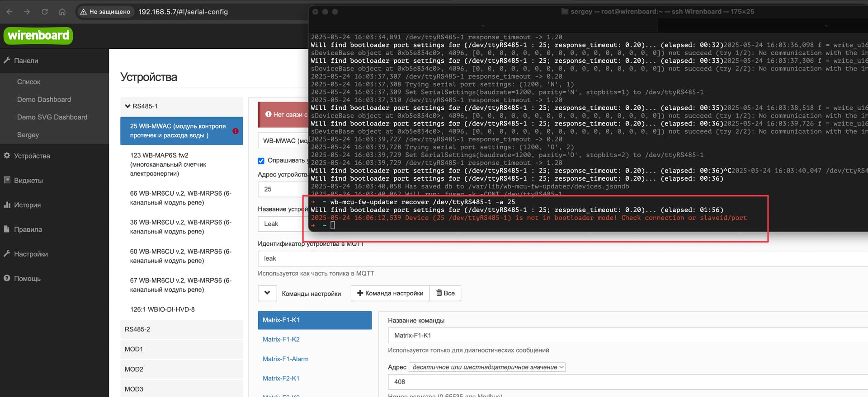Viewport: 868px width, 397px height.
Task: Click the gear icon next to Устройства
Action: [x=7, y=155]
